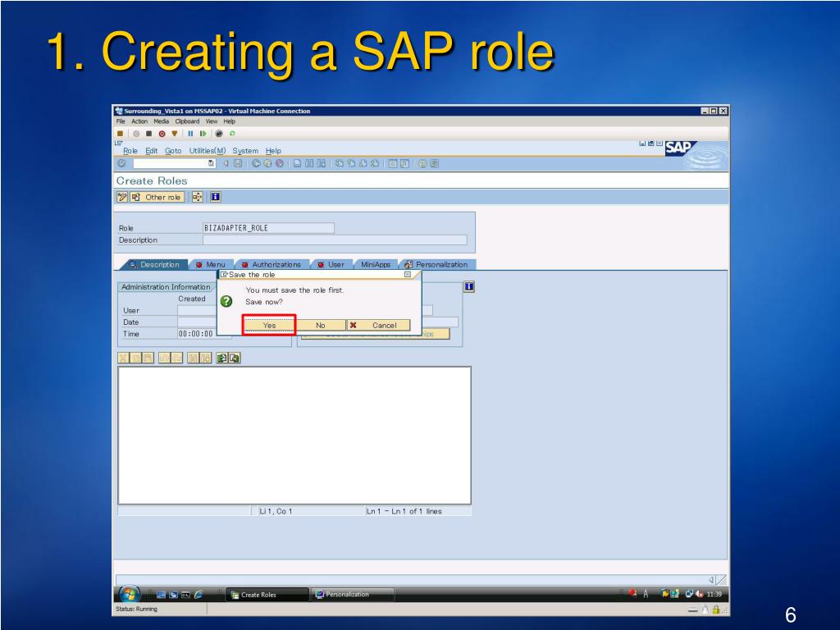Click the pencil change icon beside Other role
Screen dimensions: 840x630
click(122, 197)
